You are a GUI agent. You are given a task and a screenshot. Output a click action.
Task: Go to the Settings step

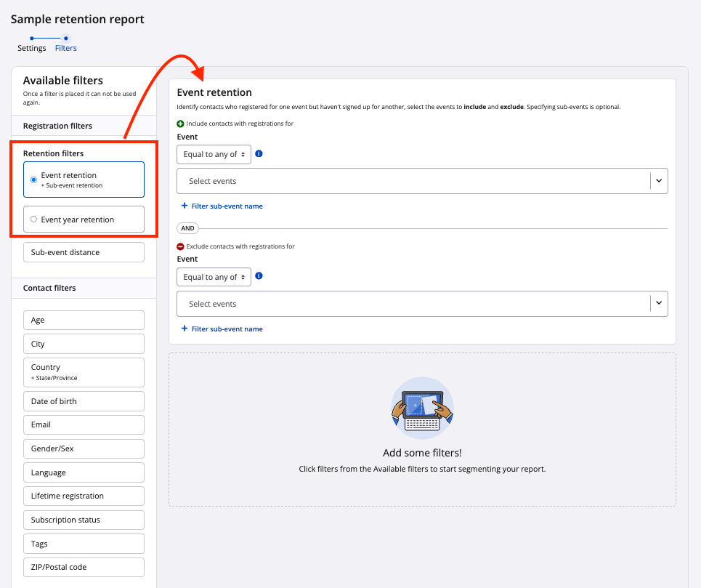[x=32, y=48]
